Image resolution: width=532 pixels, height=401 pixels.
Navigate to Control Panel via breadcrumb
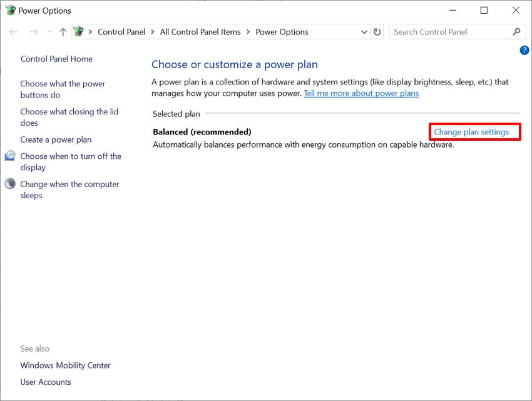point(121,31)
